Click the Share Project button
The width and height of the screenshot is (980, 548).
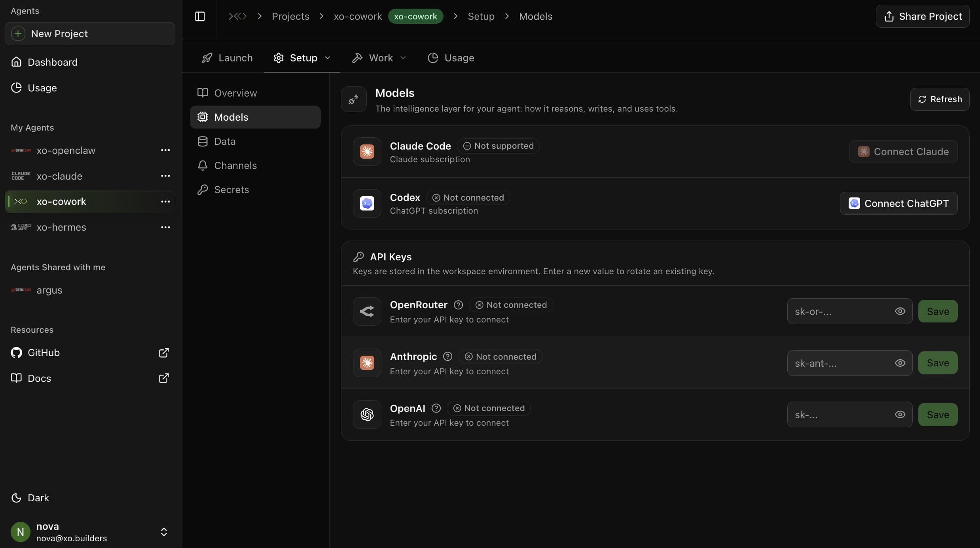pyautogui.click(x=923, y=16)
